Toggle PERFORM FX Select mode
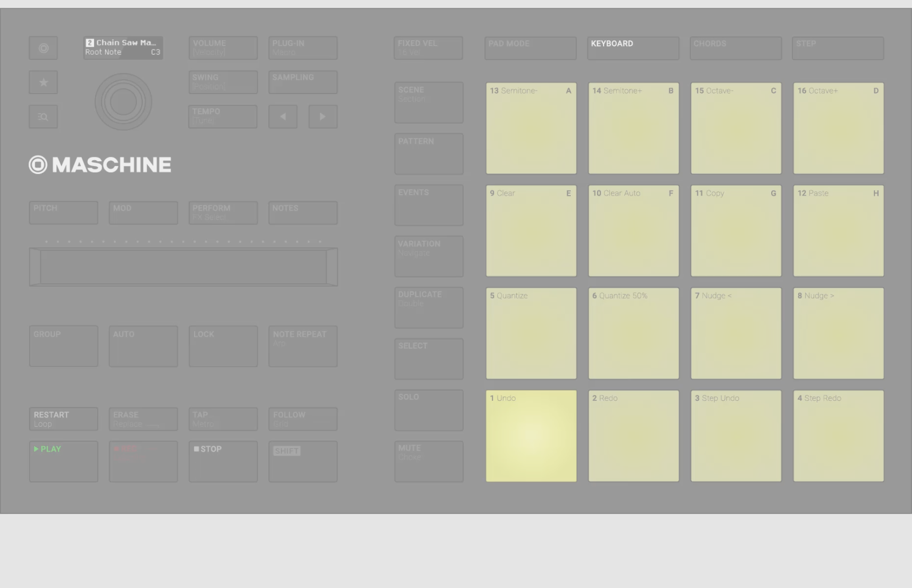Viewport: 912px width, 588px height. click(x=223, y=213)
